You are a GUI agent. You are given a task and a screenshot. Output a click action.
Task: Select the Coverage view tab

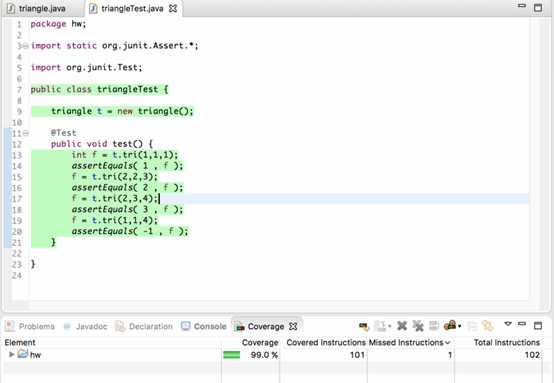(x=266, y=326)
